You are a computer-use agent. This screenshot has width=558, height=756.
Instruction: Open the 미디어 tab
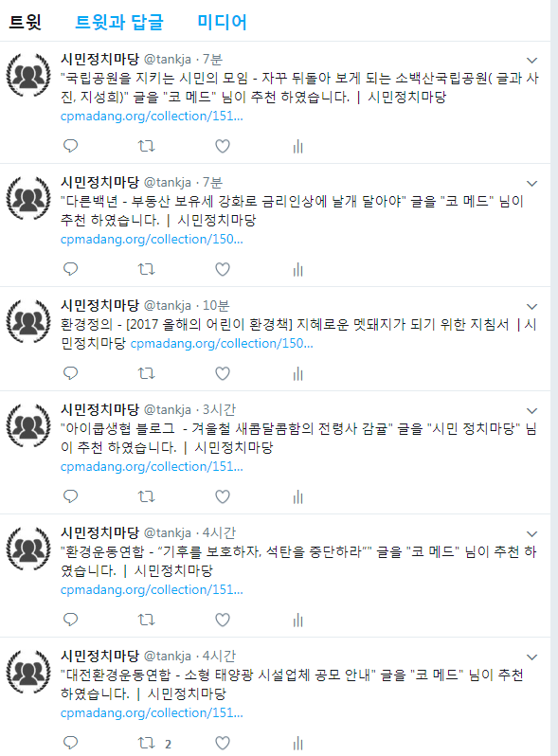pos(222,22)
